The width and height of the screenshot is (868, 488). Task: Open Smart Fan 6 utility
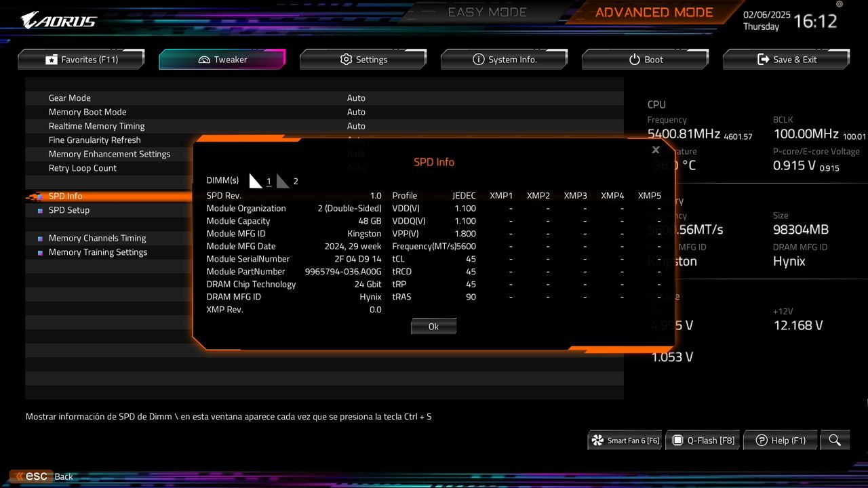pyautogui.click(x=625, y=441)
